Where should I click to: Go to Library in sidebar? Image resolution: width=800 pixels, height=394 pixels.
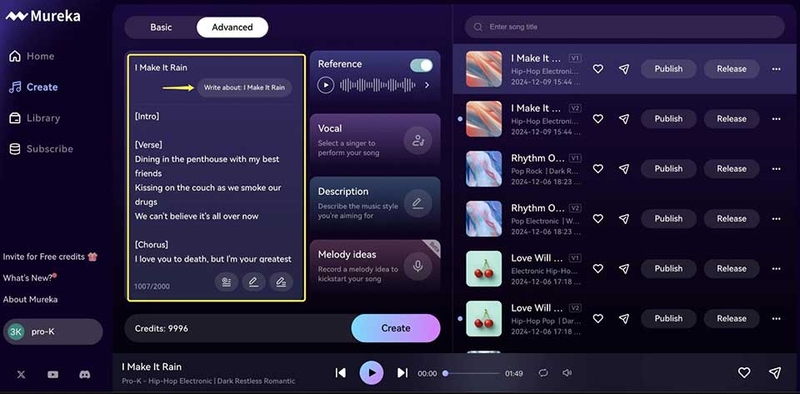pyautogui.click(x=35, y=118)
